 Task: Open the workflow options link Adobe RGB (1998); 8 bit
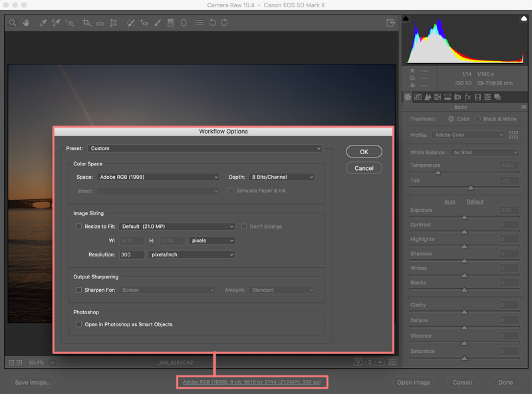tap(252, 382)
